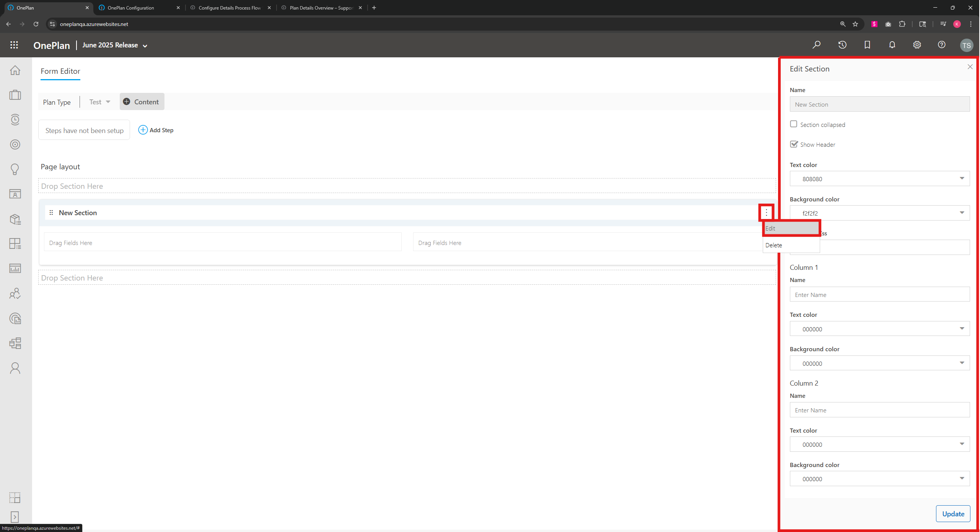
Task: Reload the page
Action: point(36,24)
